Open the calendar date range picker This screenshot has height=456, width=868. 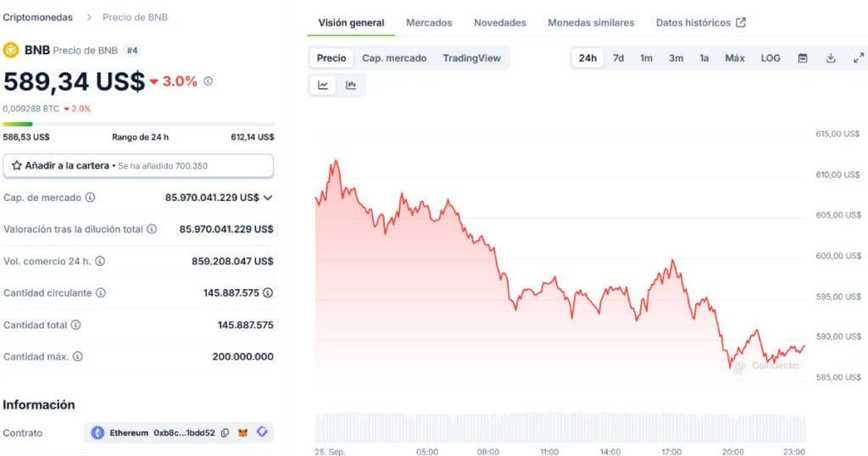[803, 58]
